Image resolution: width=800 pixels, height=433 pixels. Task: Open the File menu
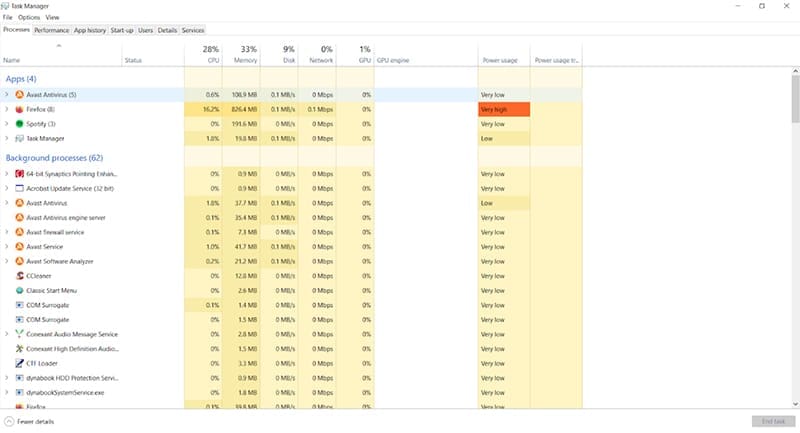tap(8, 17)
